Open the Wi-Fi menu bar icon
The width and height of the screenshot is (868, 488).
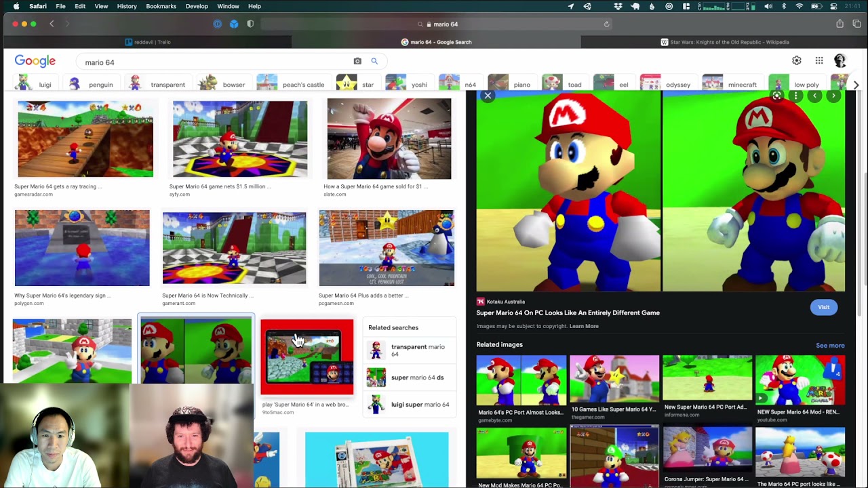800,6
